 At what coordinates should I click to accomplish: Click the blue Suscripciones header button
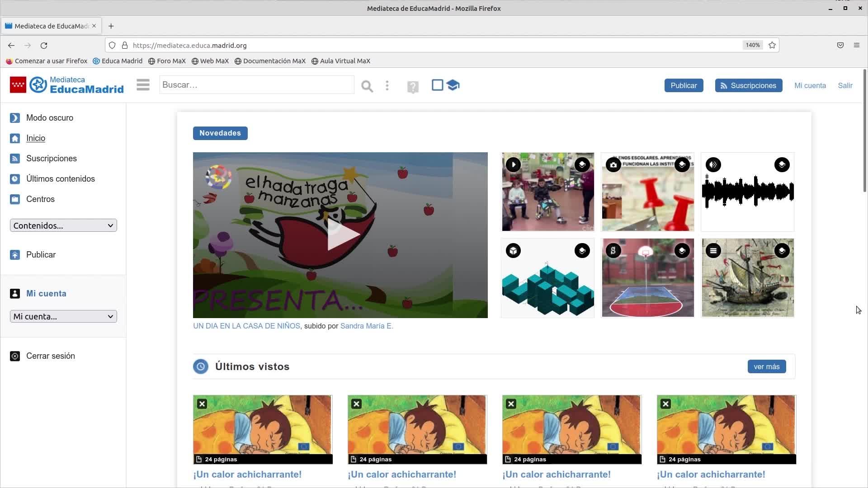(749, 85)
